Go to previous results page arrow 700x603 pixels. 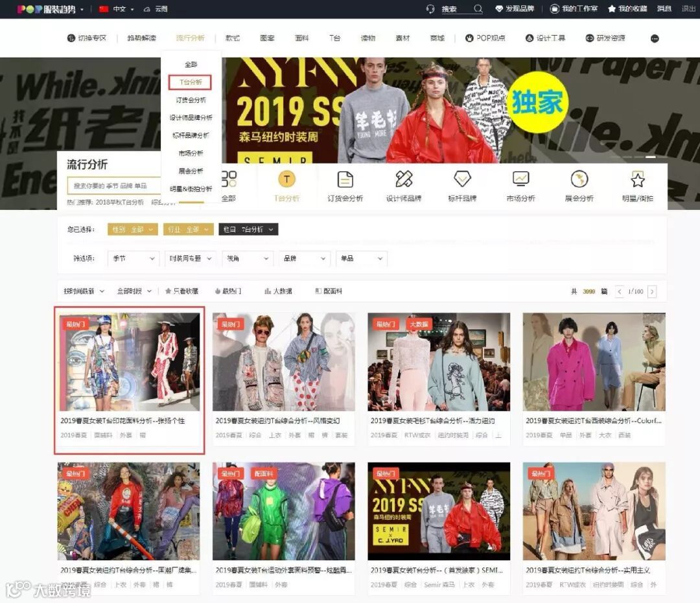click(619, 291)
